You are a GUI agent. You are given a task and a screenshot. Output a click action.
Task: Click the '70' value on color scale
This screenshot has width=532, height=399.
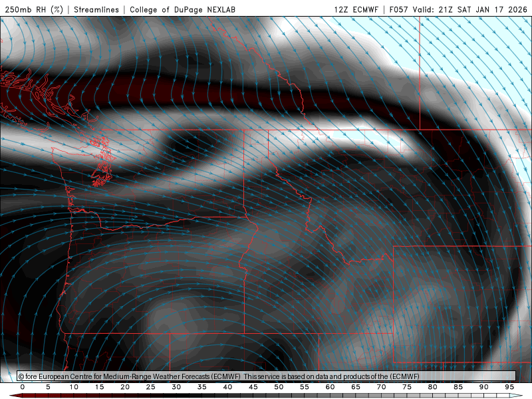coord(381,387)
